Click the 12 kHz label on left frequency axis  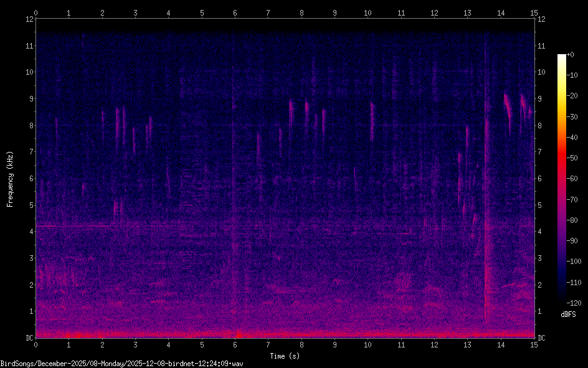(29, 19)
